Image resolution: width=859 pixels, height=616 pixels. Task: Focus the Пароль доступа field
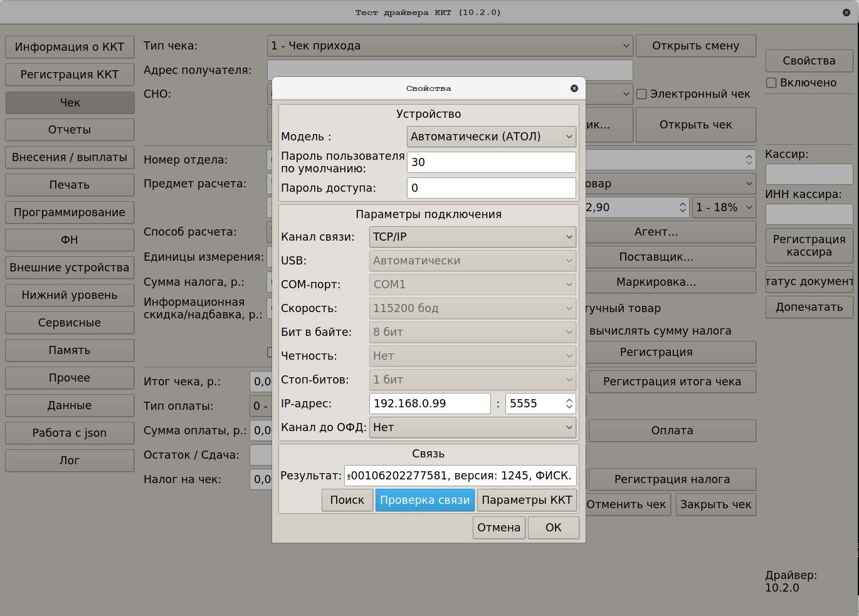pos(491,188)
